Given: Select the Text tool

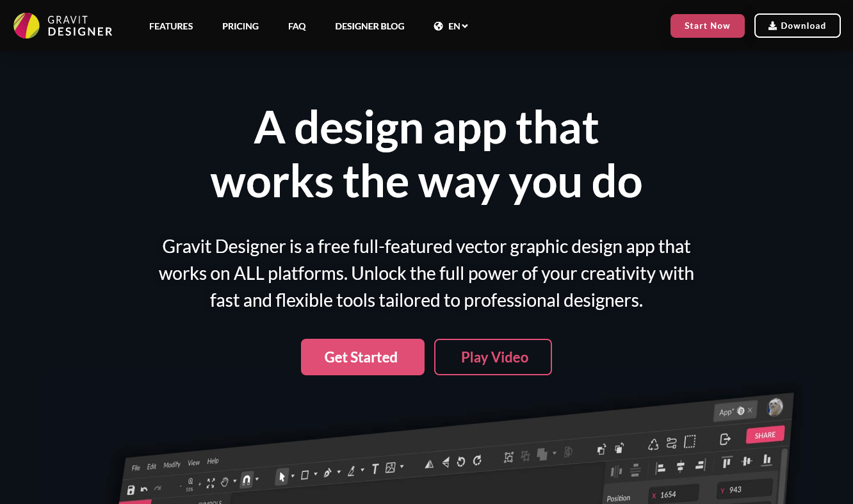Looking at the screenshot, I should tap(375, 469).
